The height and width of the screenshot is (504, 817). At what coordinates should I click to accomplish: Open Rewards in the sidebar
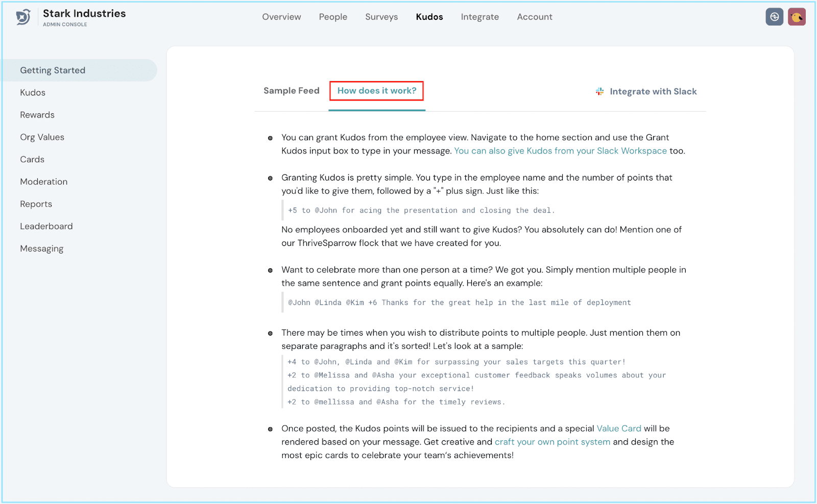click(37, 115)
